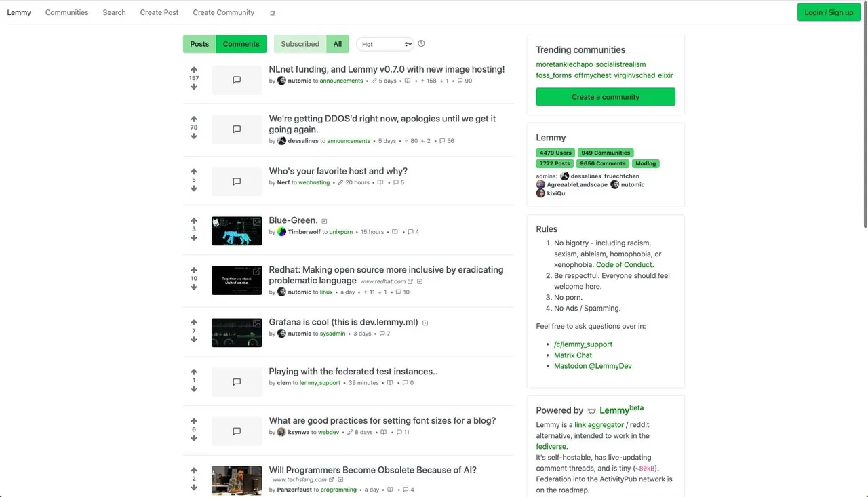This screenshot has width=868, height=497.
Task: Open the Blue-Green post thumbnail
Action: [237, 231]
